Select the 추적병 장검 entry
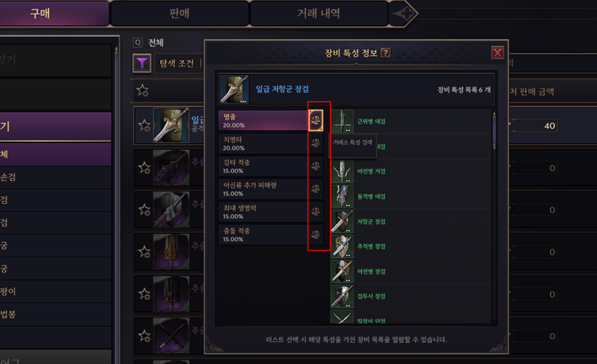The height and width of the screenshot is (364, 597). [x=411, y=246]
